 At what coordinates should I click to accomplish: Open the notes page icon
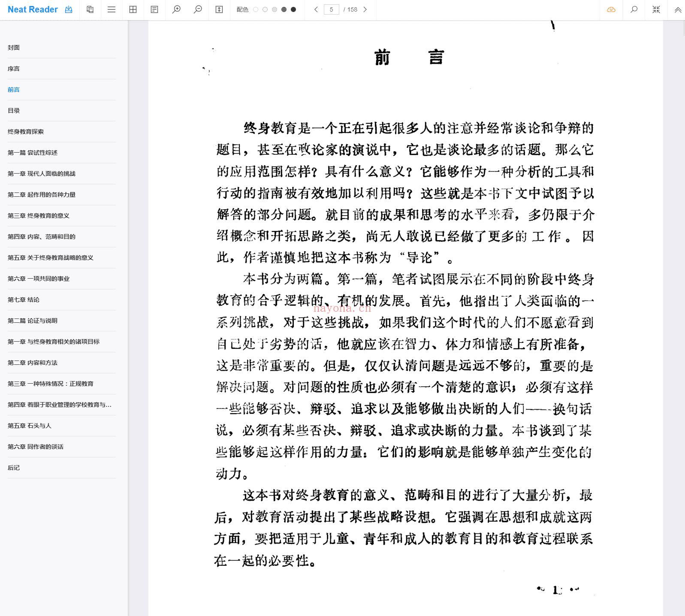click(x=154, y=9)
